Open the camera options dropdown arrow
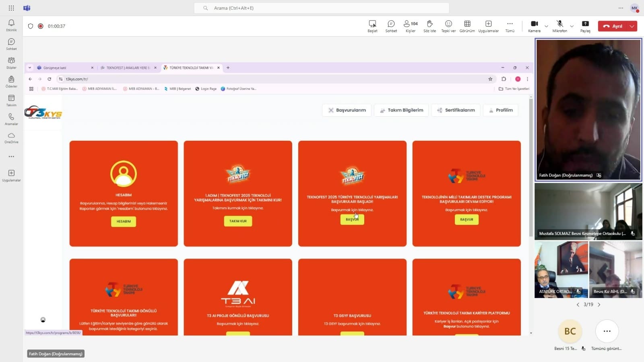The width and height of the screenshot is (644, 362). [546, 26]
